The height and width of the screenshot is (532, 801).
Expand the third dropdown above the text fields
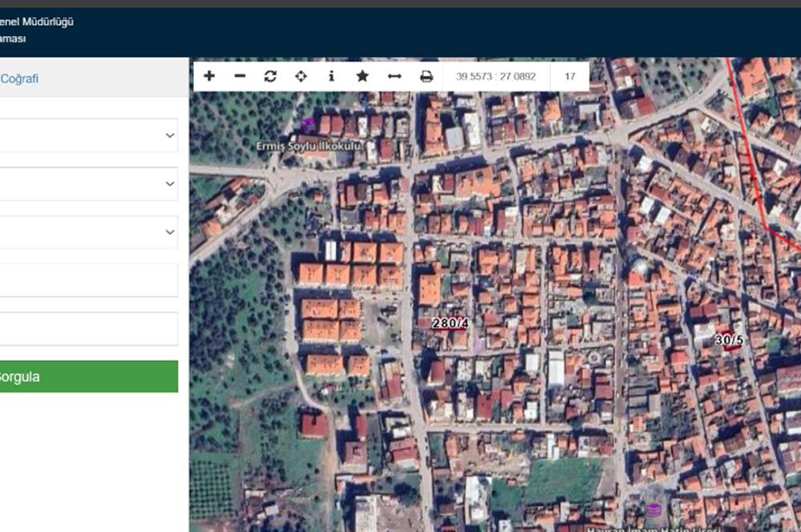pos(88,232)
